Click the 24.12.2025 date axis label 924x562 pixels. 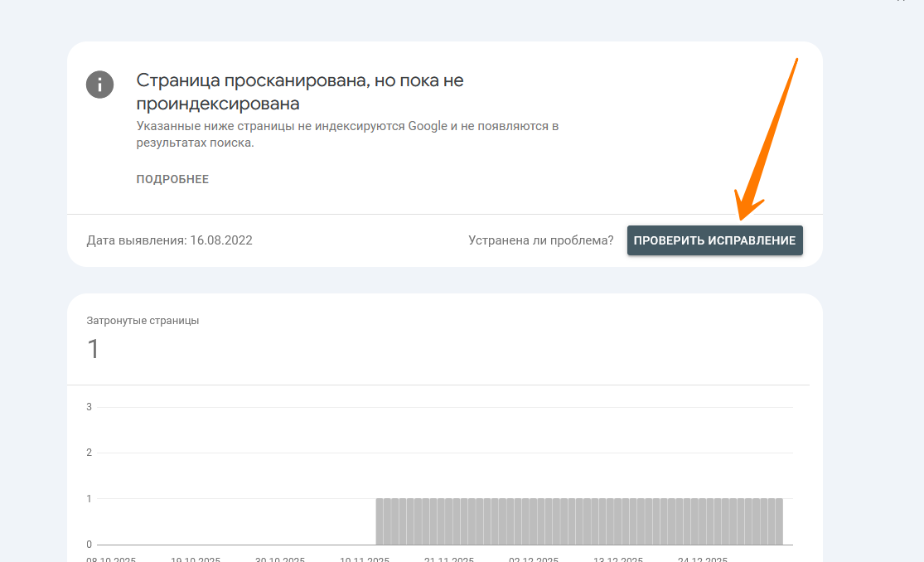coord(702,559)
